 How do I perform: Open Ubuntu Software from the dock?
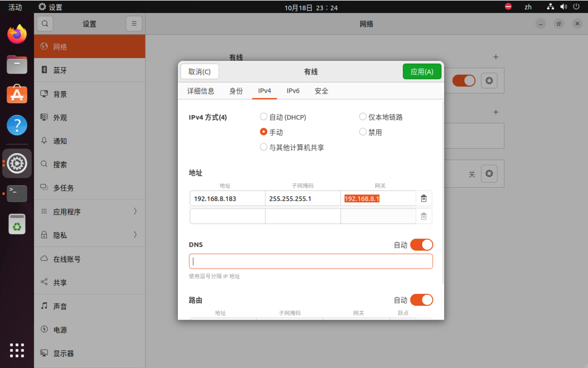coord(17,94)
